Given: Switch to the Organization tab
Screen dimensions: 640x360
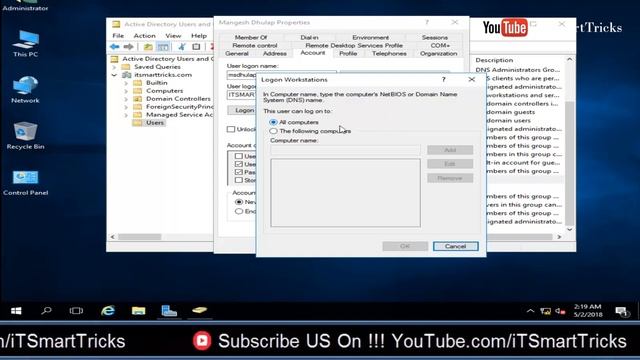Looking at the screenshot, I should [438, 53].
